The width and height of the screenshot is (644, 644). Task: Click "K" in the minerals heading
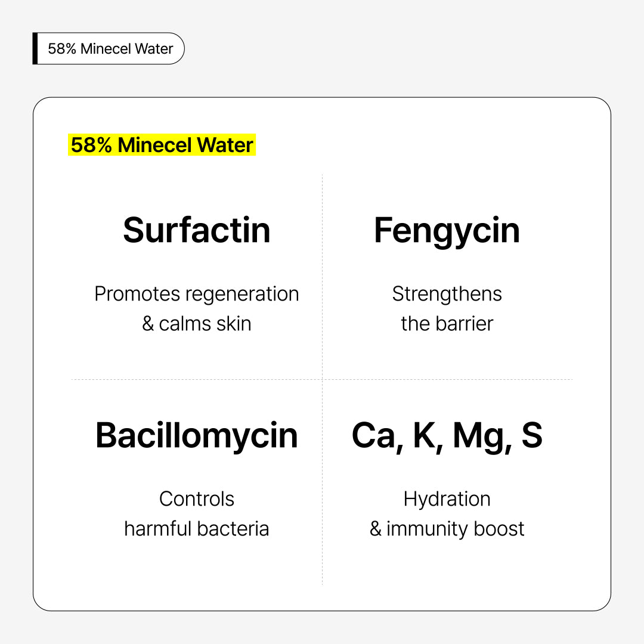pos(425,436)
